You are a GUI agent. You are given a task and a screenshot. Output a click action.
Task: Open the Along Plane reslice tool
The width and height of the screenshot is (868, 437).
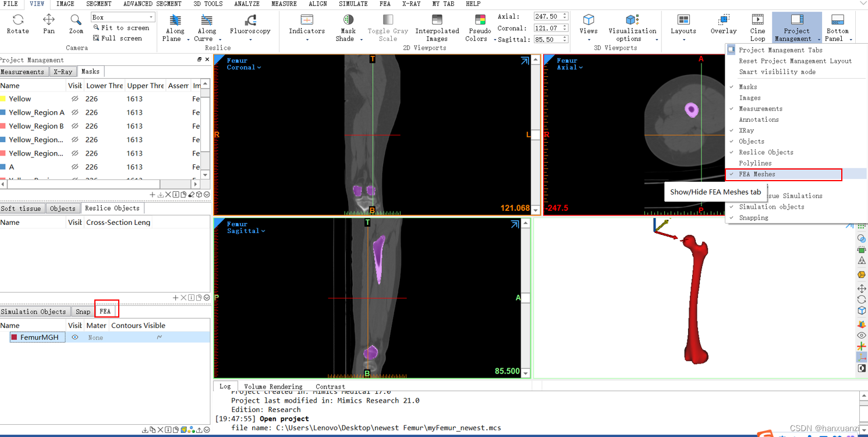(x=175, y=28)
